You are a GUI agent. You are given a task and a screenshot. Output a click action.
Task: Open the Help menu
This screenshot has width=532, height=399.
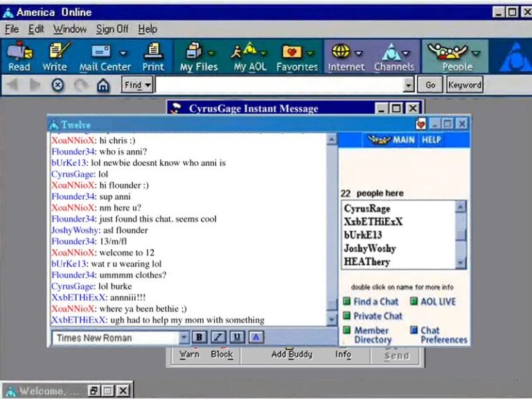click(x=148, y=29)
